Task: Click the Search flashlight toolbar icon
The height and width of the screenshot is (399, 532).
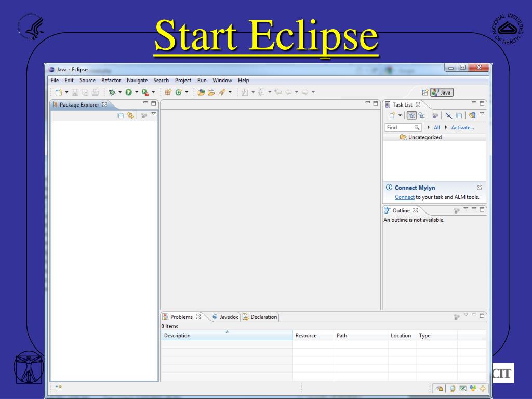Action: coord(222,92)
